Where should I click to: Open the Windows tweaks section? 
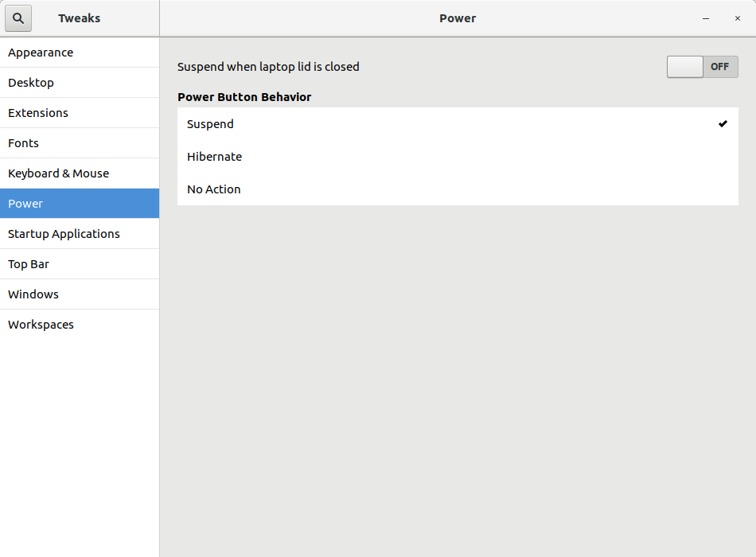click(33, 294)
